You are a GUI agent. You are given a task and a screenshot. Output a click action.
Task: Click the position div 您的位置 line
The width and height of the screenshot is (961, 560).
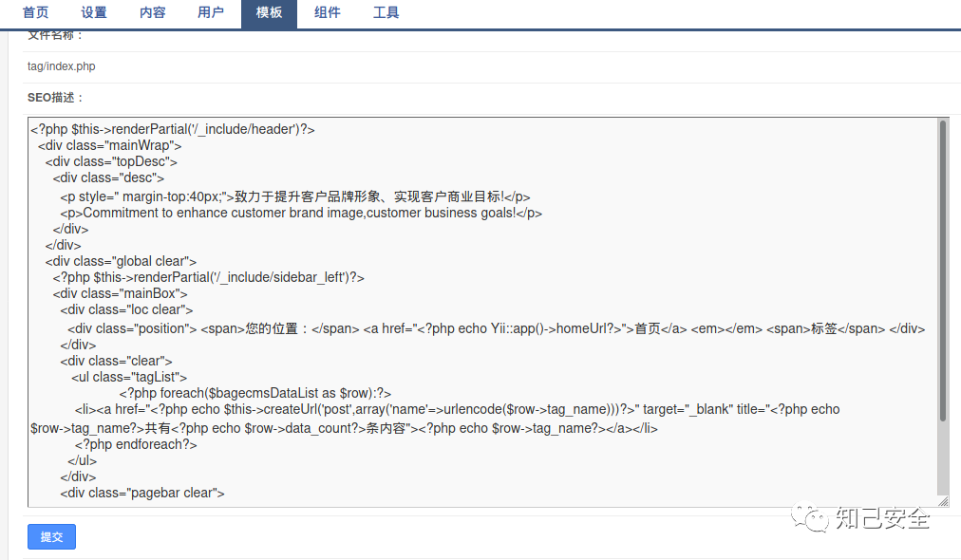[497, 328]
